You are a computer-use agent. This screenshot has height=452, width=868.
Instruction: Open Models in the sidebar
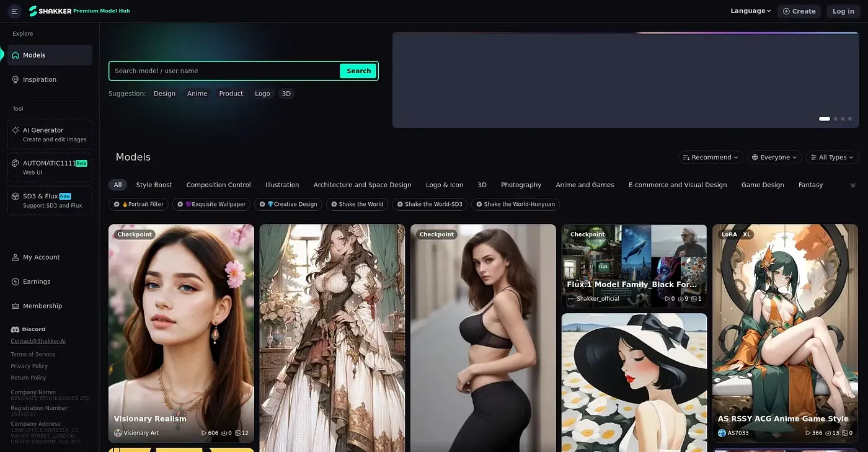pos(50,55)
